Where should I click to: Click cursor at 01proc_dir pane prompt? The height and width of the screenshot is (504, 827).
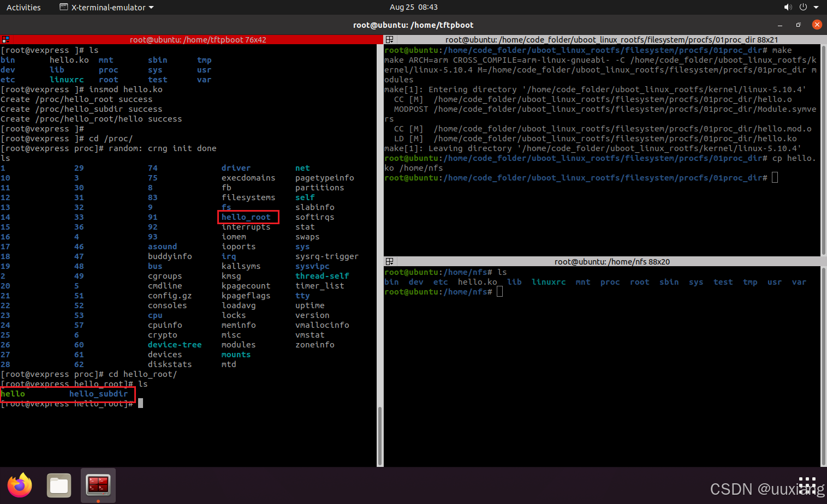click(775, 178)
